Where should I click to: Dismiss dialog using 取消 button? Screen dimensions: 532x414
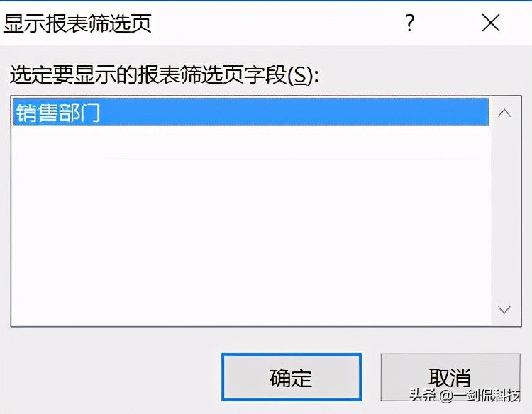[450, 377]
